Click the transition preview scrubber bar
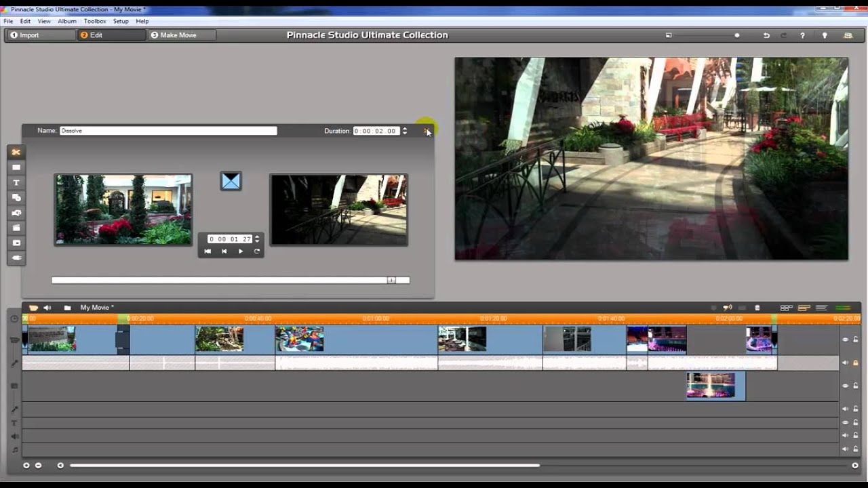The width and height of the screenshot is (868, 488). click(231, 280)
